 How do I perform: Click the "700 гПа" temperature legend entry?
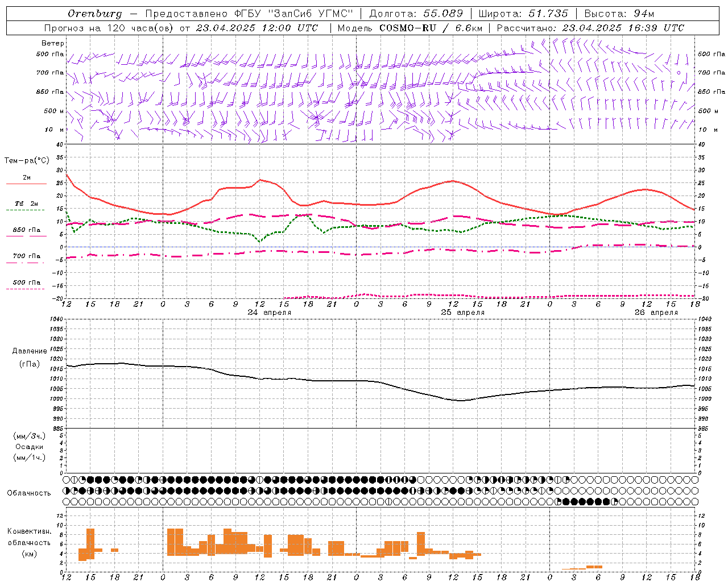pyautogui.click(x=27, y=256)
